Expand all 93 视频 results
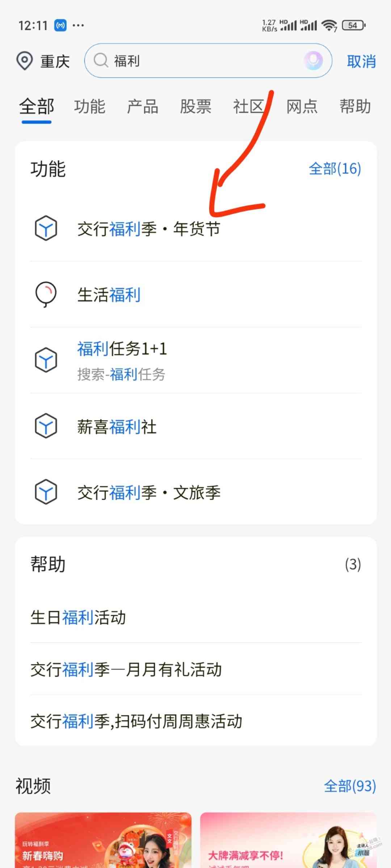The width and height of the screenshot is (391, 868). pyautogui.click(x=350, y=786)
